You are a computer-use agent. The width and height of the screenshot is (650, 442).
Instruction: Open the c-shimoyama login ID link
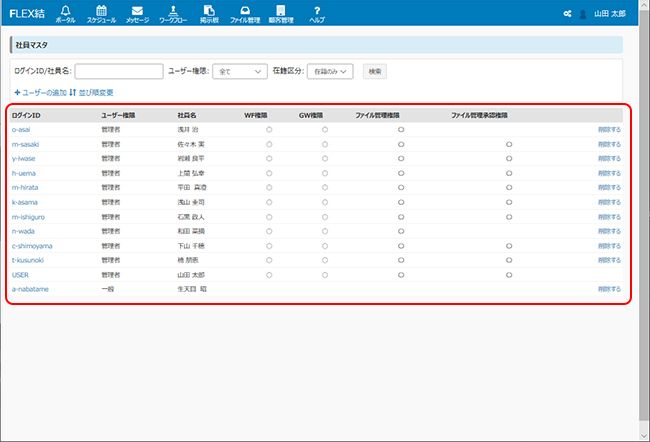(x=32, y=246)
